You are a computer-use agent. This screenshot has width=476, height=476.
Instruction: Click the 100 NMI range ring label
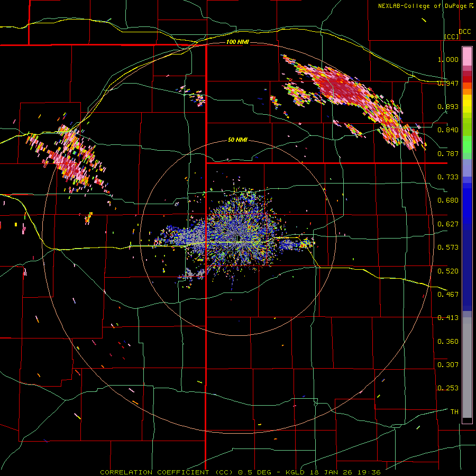237,42
